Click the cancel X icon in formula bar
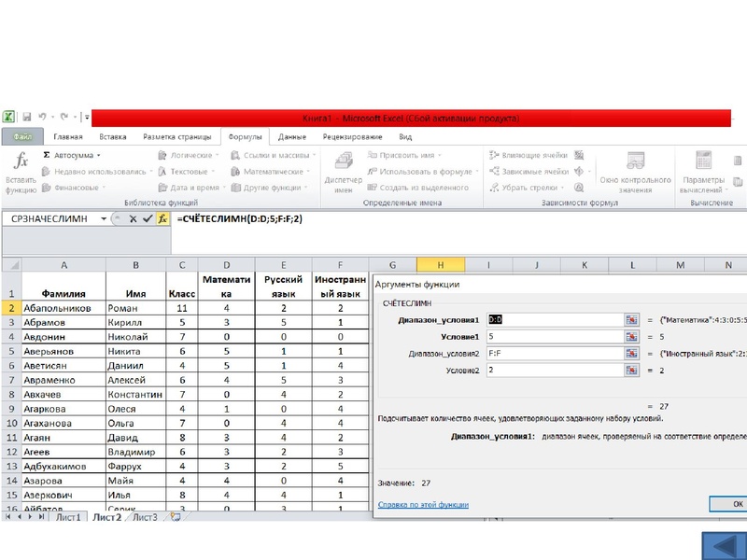Screen dimensions: 747x560 click(x=132, y=218)
